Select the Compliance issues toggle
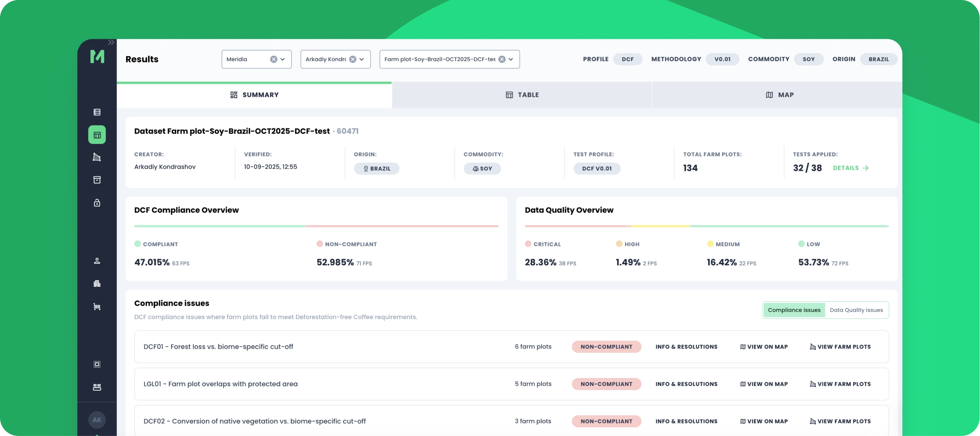The width and height of the screenshot is (980, 436). [x=794, y=310]
